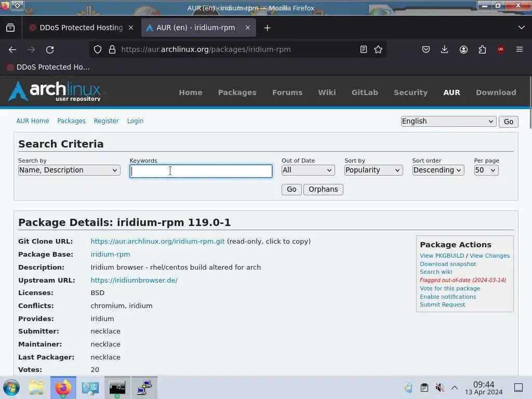Click the muted volume tray icon
This screenshot has width=532, height=399.
point(440,388)
